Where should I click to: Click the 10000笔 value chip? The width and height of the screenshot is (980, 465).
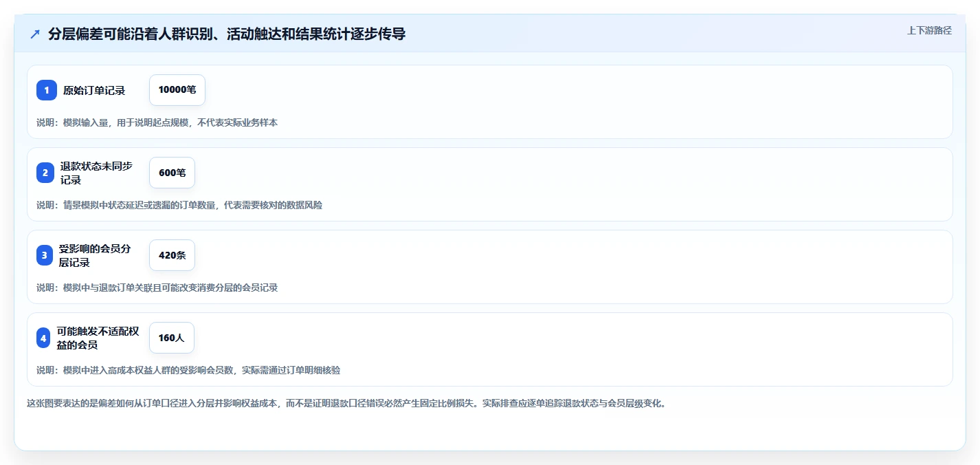pyautogui.click(x=177, y=90)
